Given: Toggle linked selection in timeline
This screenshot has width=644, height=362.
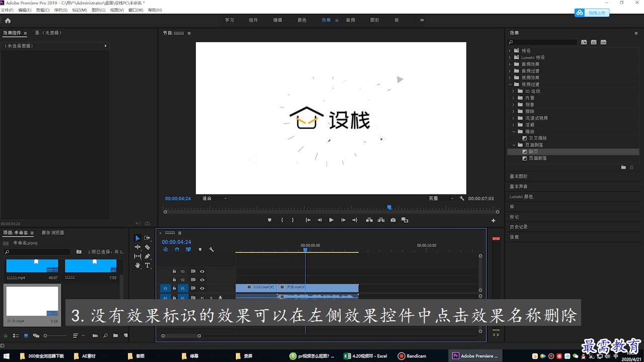Looking at the screenshot, I should click(188, 249).
